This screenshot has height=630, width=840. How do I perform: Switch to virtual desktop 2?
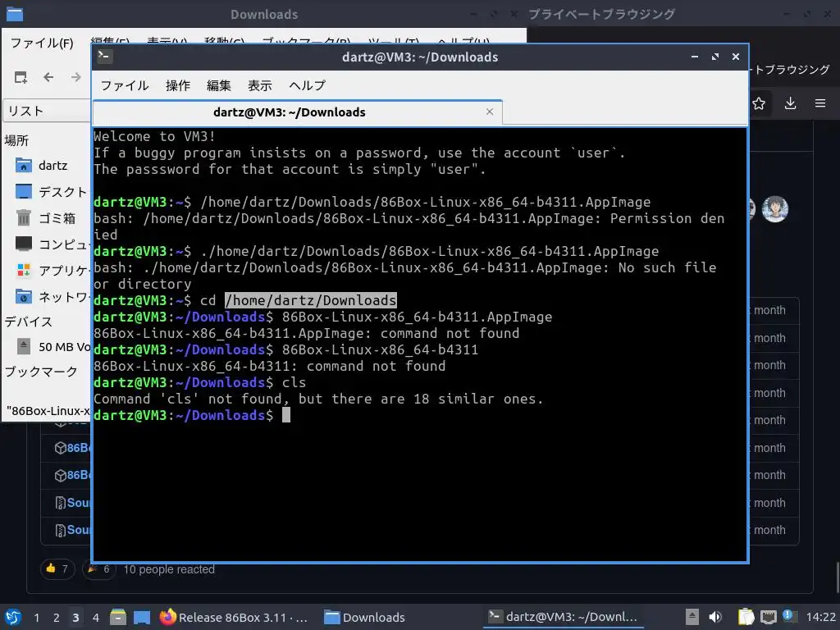(x=57, y=618)
